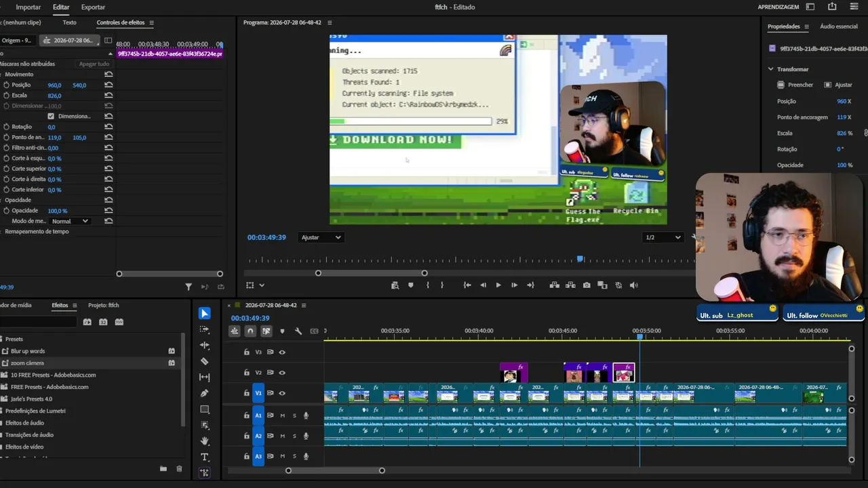This screenshot has width=868, height=488.
Task: Toggle linked selection in timeline
Action: click(x=267, y=331)
